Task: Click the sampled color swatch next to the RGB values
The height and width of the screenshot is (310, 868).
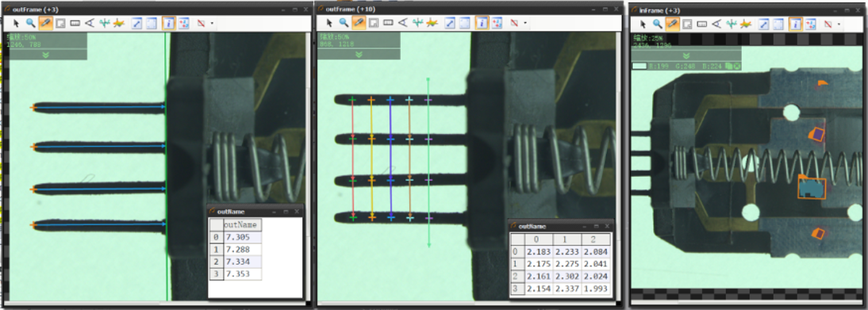Action: 639,66
